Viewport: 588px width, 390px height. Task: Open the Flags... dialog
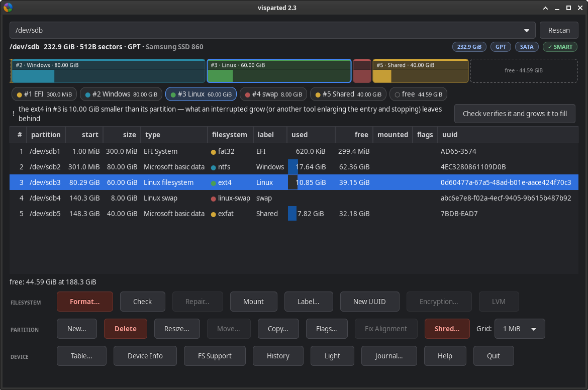[327, 329]
